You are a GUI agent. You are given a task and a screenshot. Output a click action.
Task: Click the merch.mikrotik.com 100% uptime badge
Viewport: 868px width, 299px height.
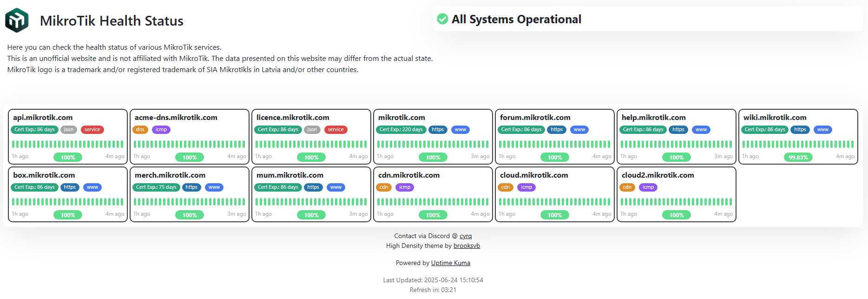click(x=190, y=215)
